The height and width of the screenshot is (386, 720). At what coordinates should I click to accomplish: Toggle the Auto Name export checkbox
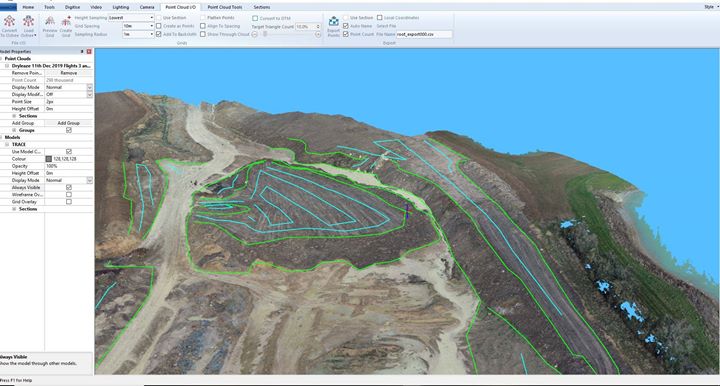click(346, 26)
